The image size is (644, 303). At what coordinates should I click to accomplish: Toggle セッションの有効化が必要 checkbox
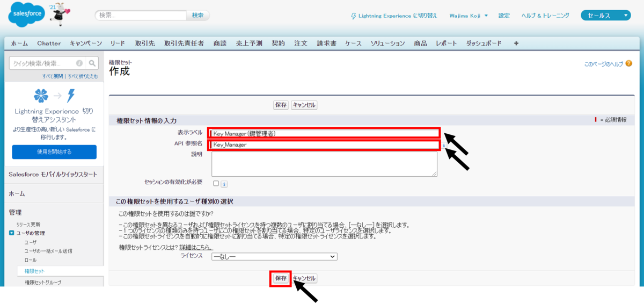(216, 183)
